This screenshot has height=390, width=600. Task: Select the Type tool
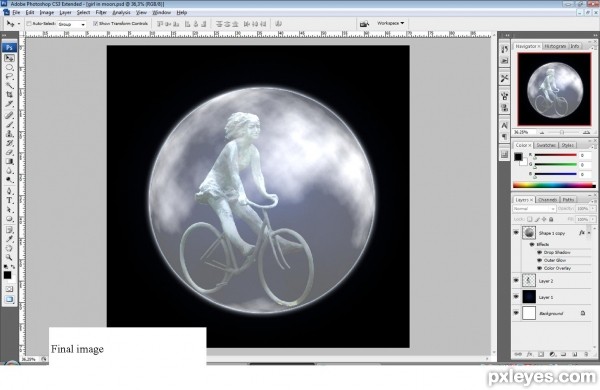click(9, 200)
